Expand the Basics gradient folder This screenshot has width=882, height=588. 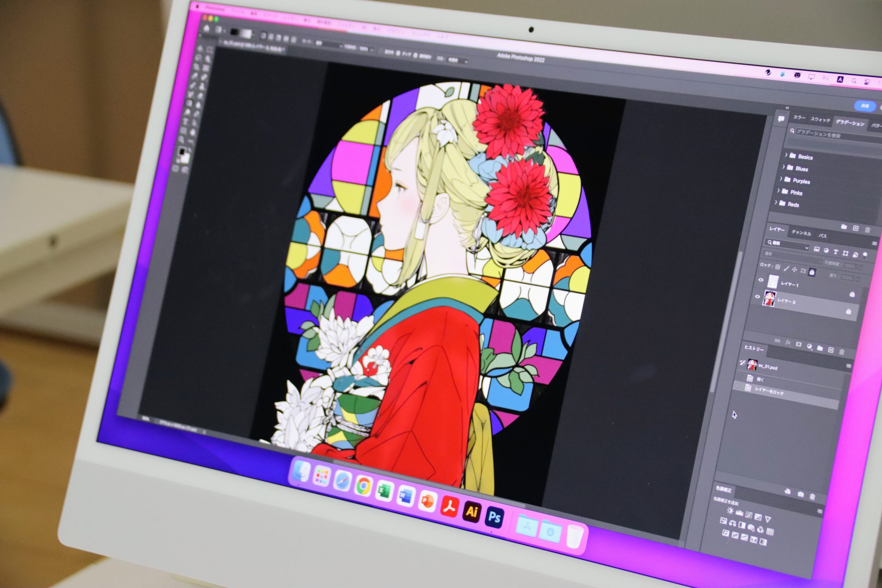coord(786,155)
